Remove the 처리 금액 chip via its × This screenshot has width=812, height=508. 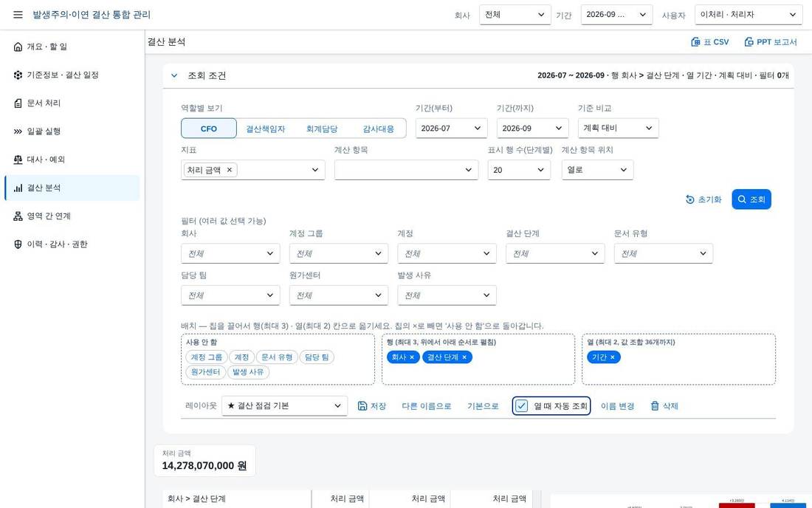coord(230,170)
